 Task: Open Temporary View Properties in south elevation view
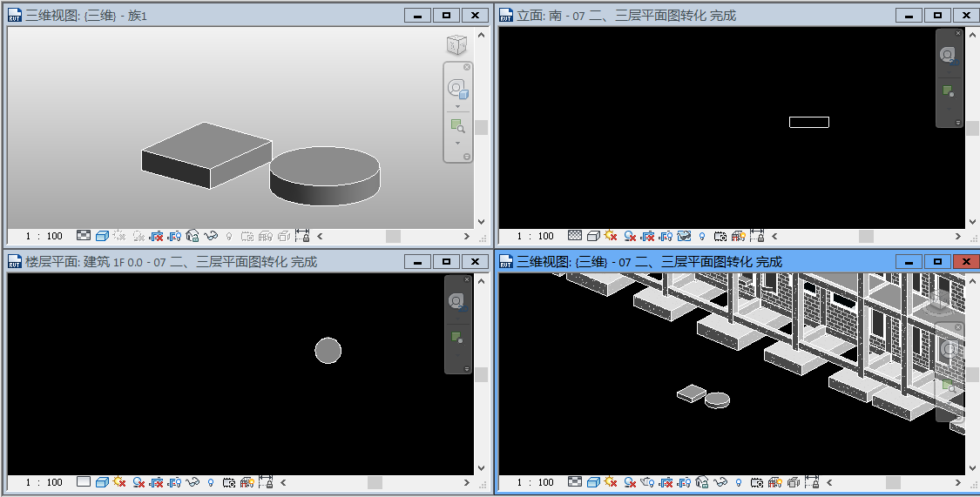[720, 236]
